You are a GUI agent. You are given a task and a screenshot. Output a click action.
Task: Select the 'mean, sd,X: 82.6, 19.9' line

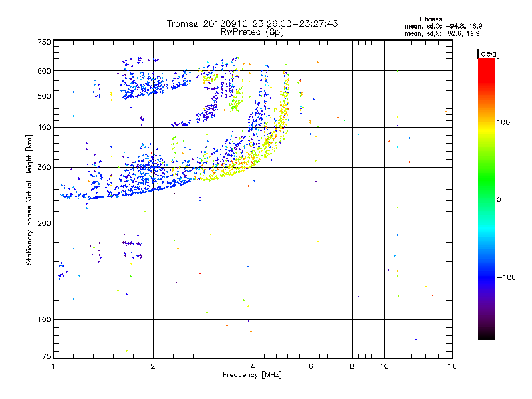442,33
